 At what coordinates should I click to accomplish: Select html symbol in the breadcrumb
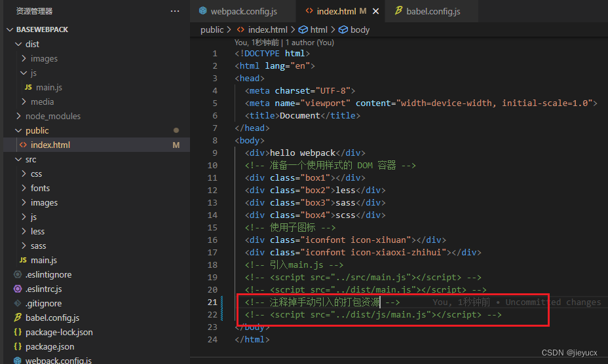click(x=318, y=30)
